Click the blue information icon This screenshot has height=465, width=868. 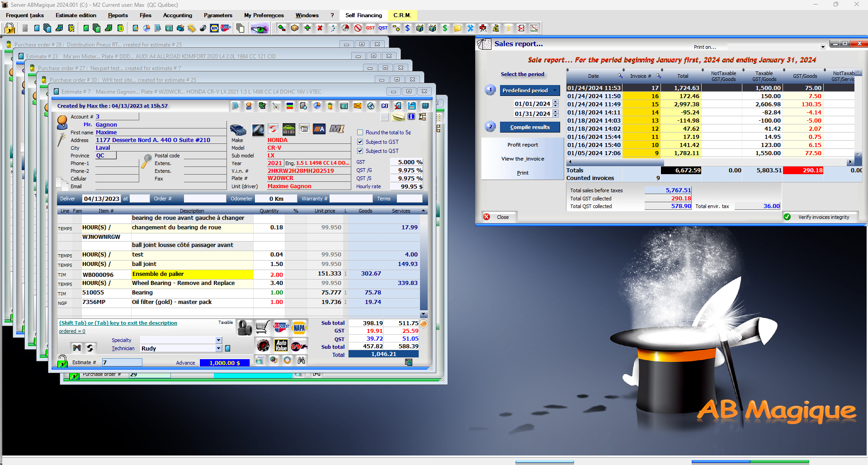411,117
